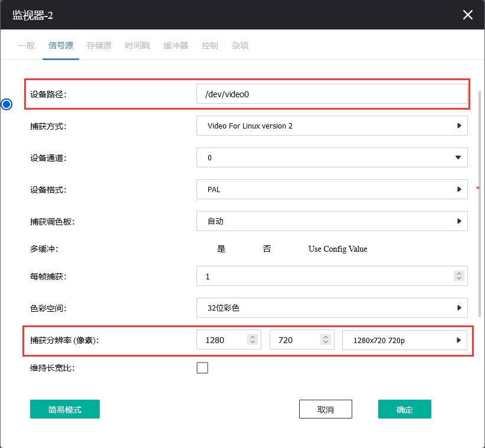Select 是 for 多缓冲

(221, 249)
